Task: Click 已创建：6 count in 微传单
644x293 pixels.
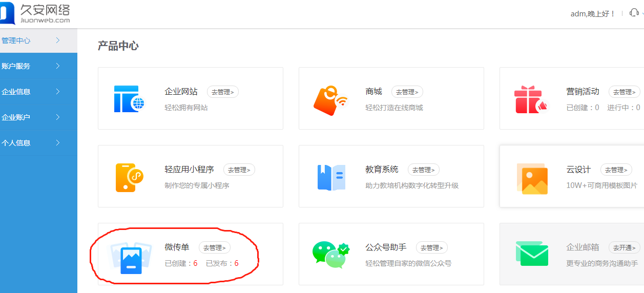Action: pos(181,263)
